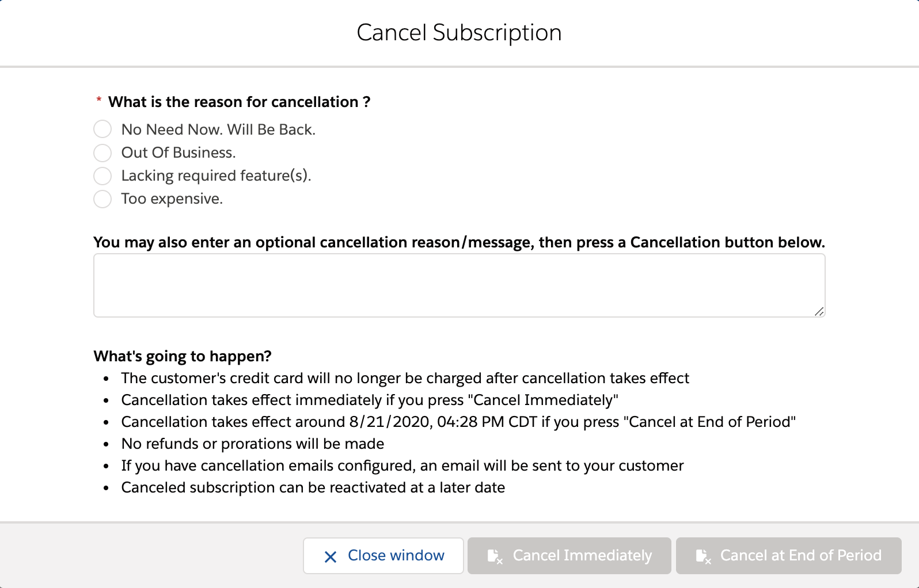The height and width of the screenshot is (588, 919).
Task: Click the "Cancel Subscription" dialog title
Action: [459, 33]
